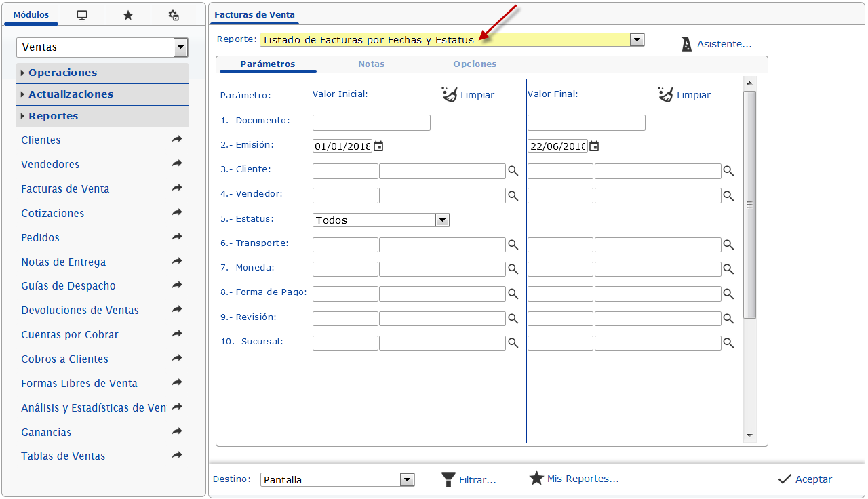Click the Aceptar button
The width and height of the screenshot is (868, 499).
coord(805,479)
